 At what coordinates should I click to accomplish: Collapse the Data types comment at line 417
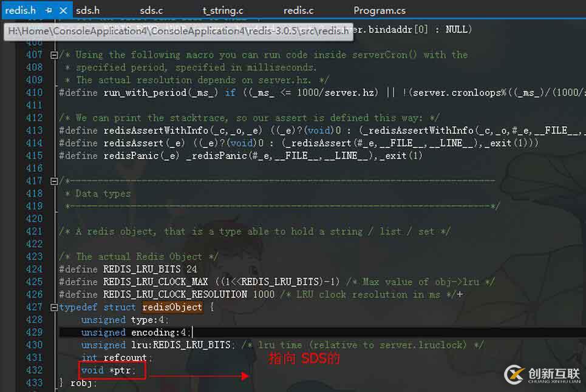point(54,181)
